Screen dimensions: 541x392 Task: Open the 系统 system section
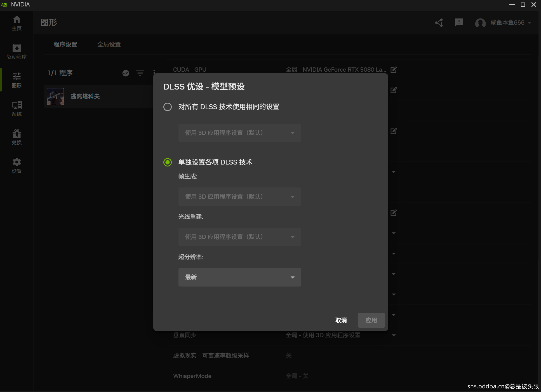click(x=17, y=109)
